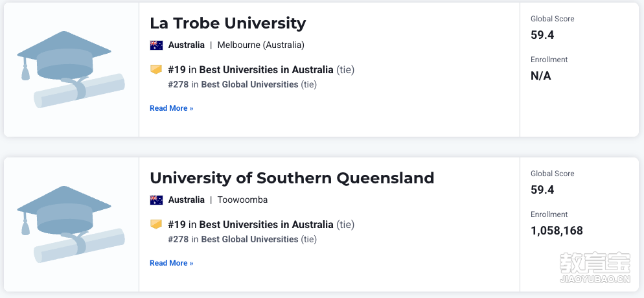Image resolution: width=644 pixels, height=298 pixels.
Task: Open Best Global Universities link for Southern Queensland
Action: coord(249,239)
